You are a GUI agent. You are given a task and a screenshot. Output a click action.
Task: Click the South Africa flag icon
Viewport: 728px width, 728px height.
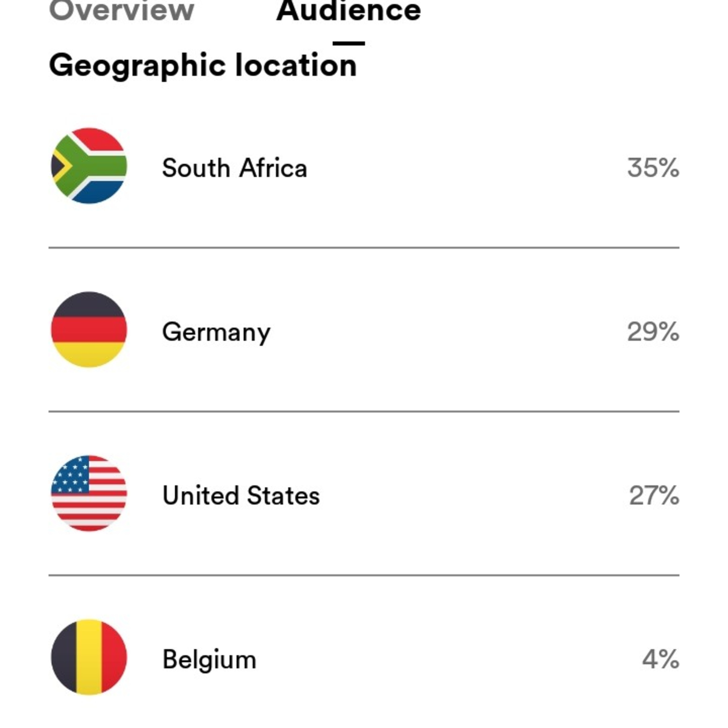(x=89, y=166)
